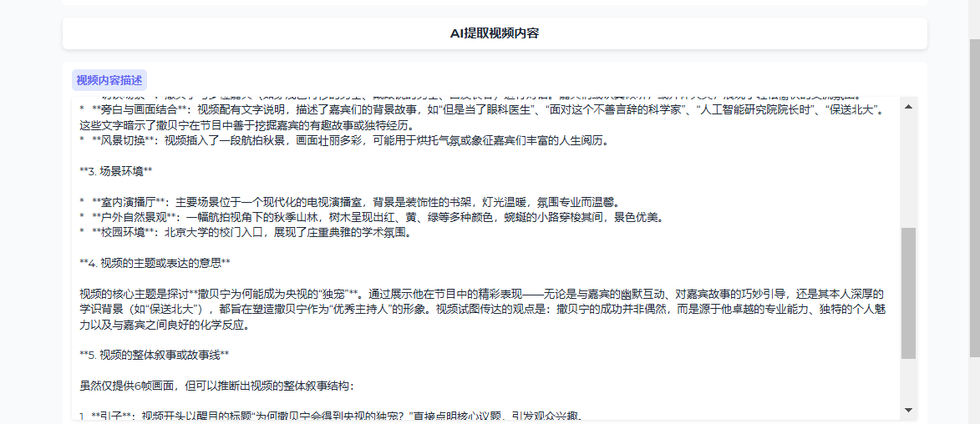Screen dimensions: 980x424
Task: Click the text area scrollbar thumb
Action: click(908, 292)
